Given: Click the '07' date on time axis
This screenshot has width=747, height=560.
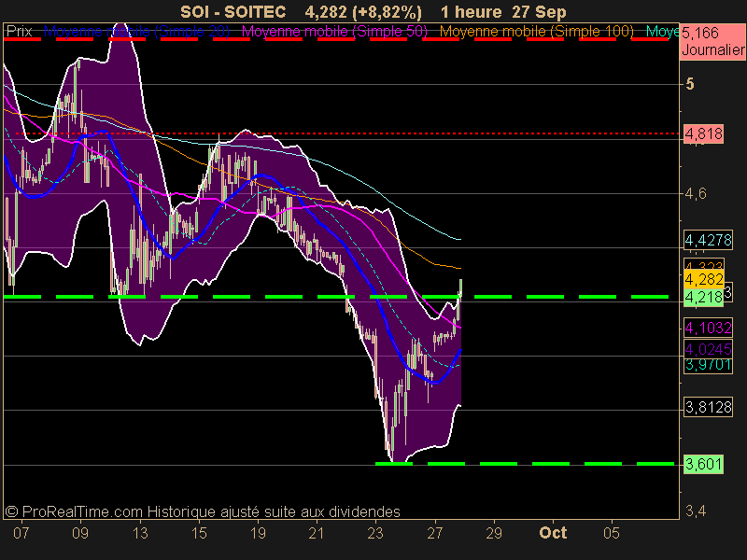Looking at the screenshot, I should coord(21,533).
